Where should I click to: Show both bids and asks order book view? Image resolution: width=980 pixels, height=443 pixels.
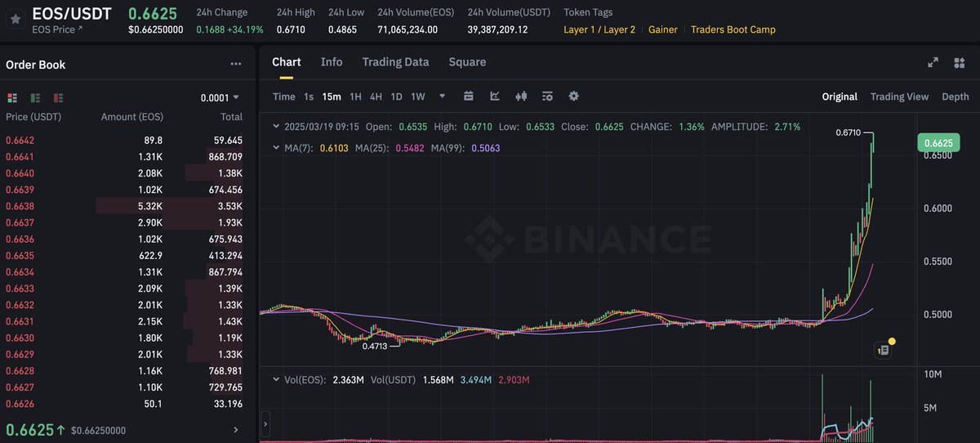point(11,97)
